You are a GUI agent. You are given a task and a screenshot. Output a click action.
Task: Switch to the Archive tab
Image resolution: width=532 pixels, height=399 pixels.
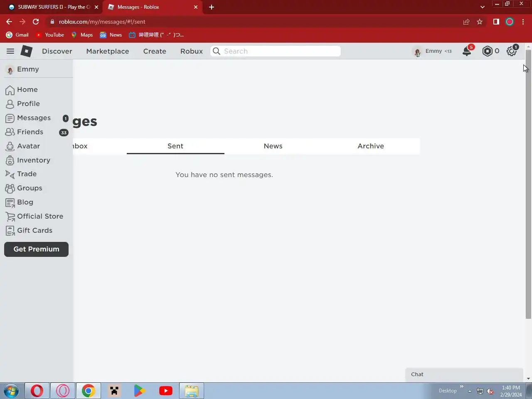[x=371, y=146]
